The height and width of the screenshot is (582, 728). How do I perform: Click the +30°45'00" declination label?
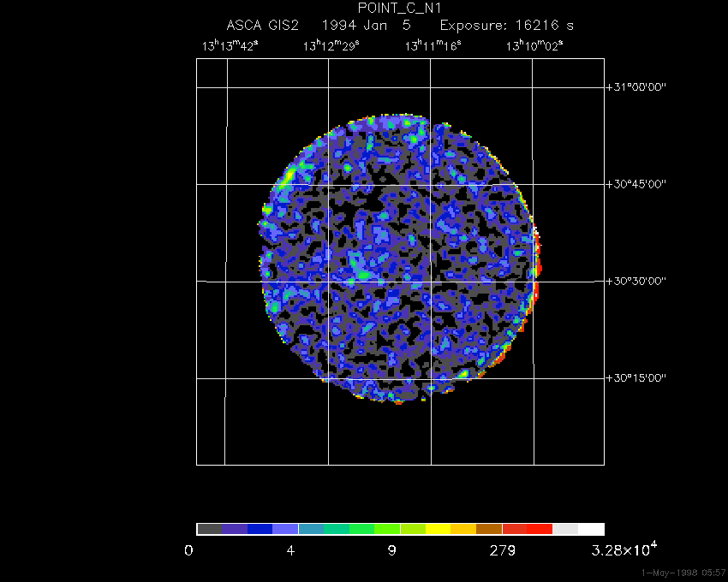[x=636, y=184]
